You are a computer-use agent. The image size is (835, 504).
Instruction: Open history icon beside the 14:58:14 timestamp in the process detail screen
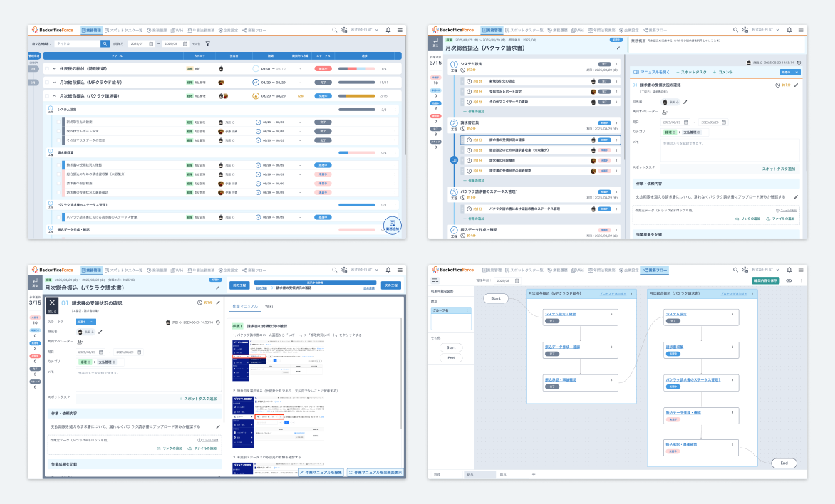tap(799, 62)
